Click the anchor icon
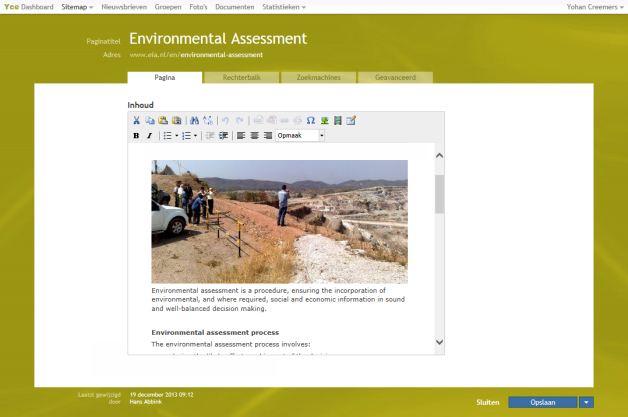Screen dimensions: 628x417 (298, 121)
